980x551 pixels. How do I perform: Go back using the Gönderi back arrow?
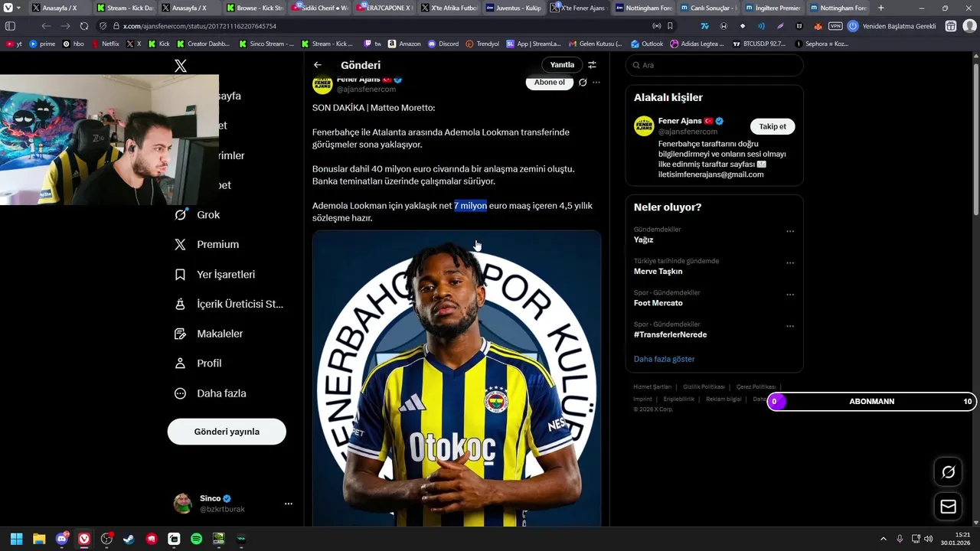pyautogui.click(x=318, y=65)
